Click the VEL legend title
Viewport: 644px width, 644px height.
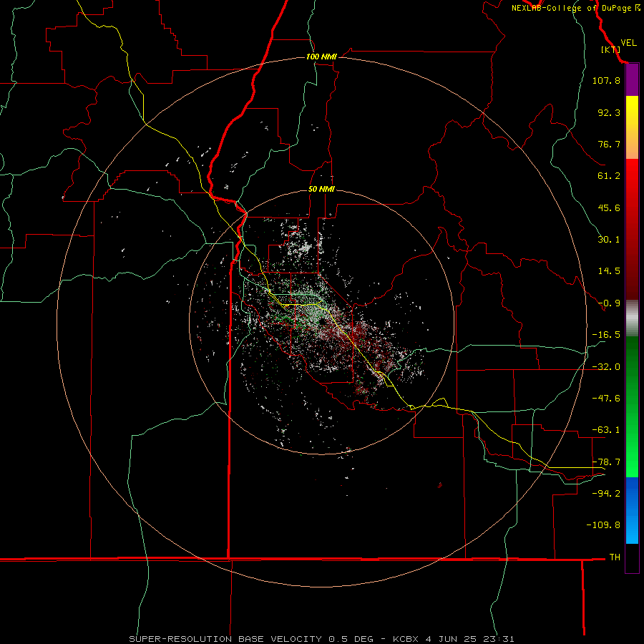(x=628, y=43)
